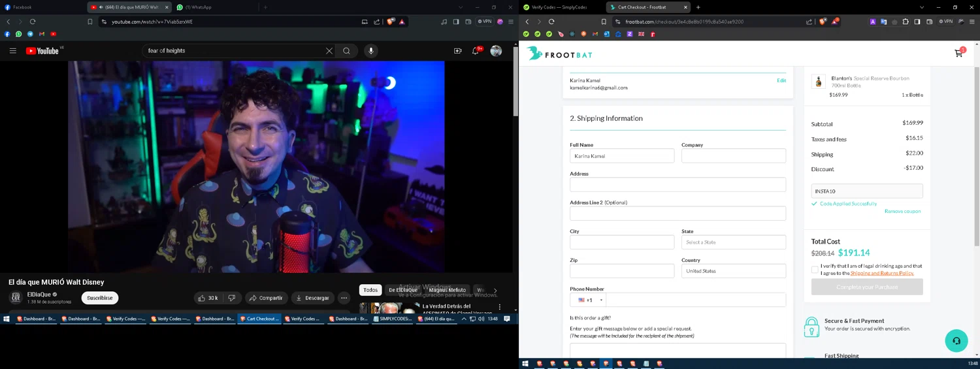The width and height of the screenshot is (980, 369).
Task: Open the Gmail bookmark in YouTube window
Action: (x=42, y=34)
